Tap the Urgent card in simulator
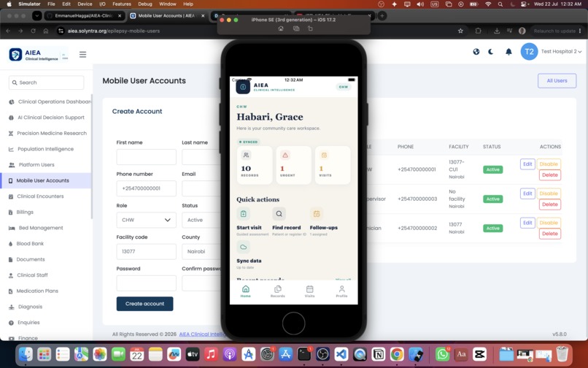This screenshot has width=588, height=368. point(293,165)
